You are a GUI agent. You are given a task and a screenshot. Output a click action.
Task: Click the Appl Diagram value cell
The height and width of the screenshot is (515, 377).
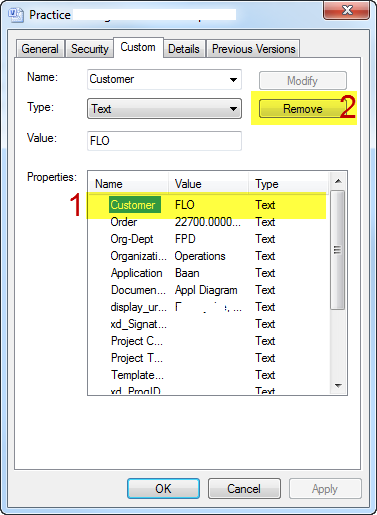click(x=206, y=290)
